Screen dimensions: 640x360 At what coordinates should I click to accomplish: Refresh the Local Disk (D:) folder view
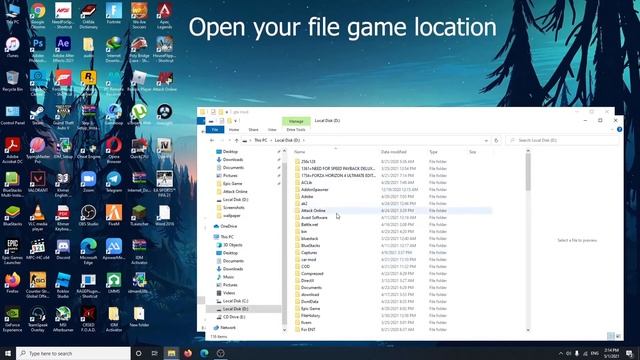(x=496, y=140)
